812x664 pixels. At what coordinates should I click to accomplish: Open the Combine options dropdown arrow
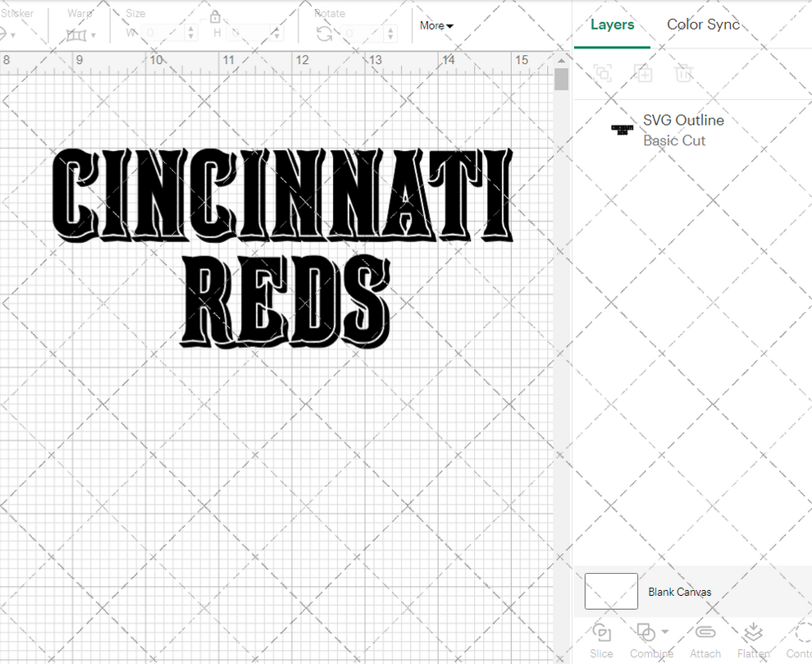664,632
